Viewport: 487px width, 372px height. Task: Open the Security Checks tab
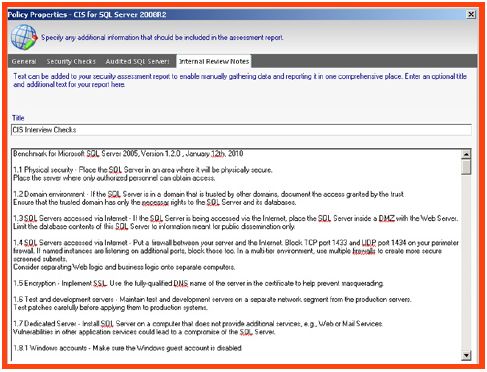(71, 61)
